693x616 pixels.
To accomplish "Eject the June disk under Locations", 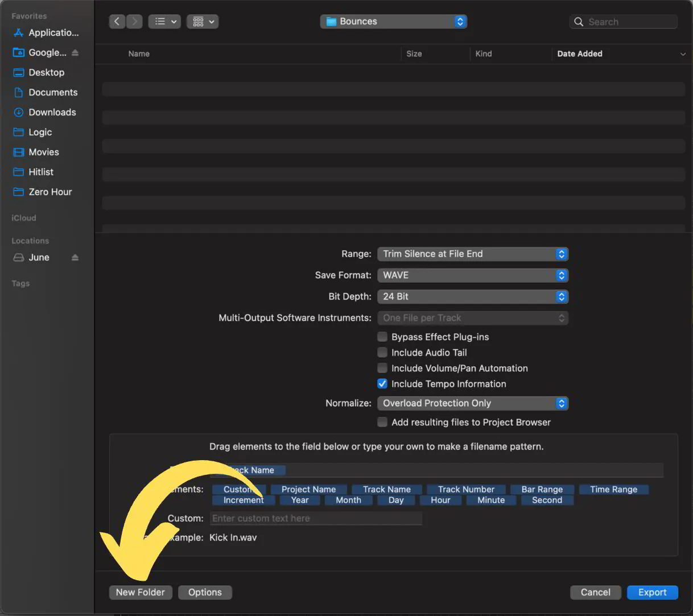I will coord(75,257).
